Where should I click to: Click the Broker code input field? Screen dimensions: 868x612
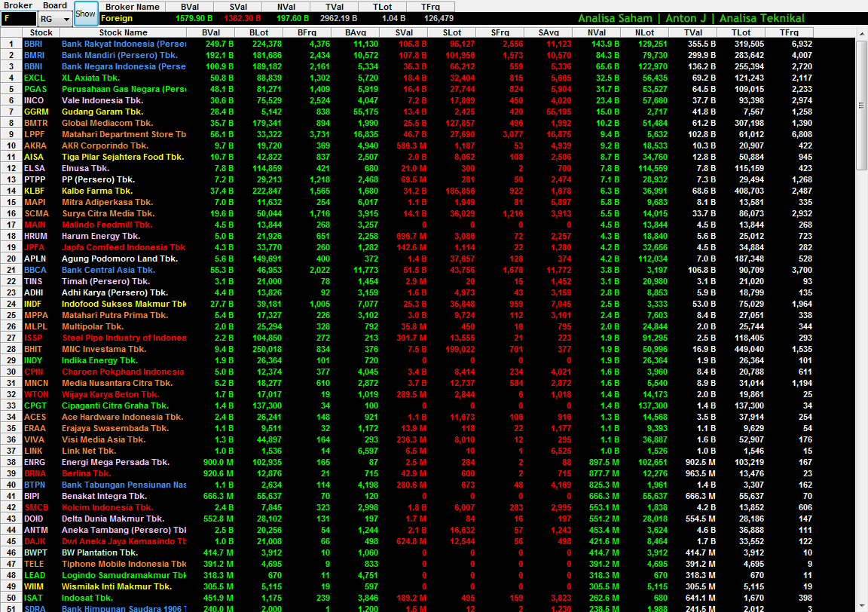pos(19,19)
